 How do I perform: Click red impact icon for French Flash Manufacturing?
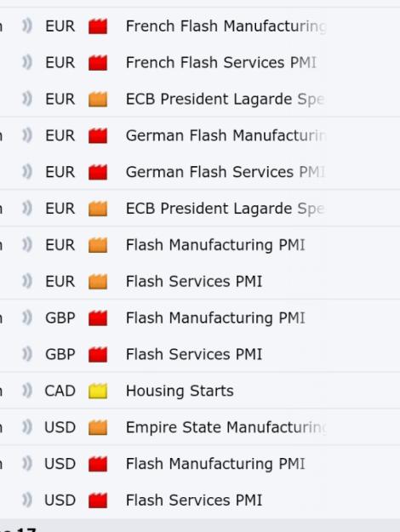(98, 26)
